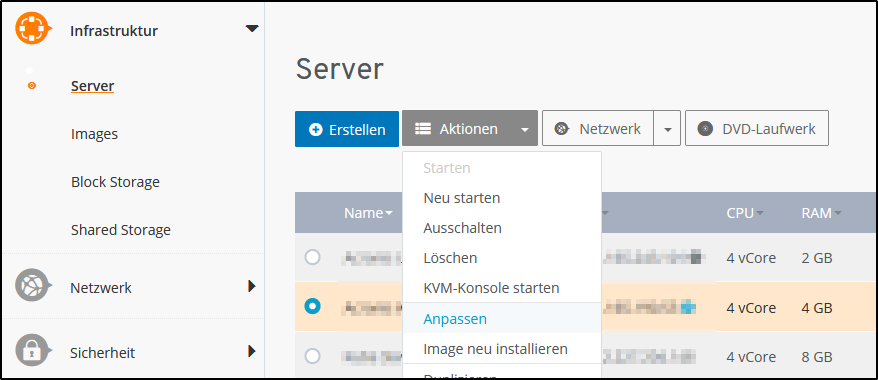Click the disc icon on DVD-Laufwerk button

pos(705,129)
